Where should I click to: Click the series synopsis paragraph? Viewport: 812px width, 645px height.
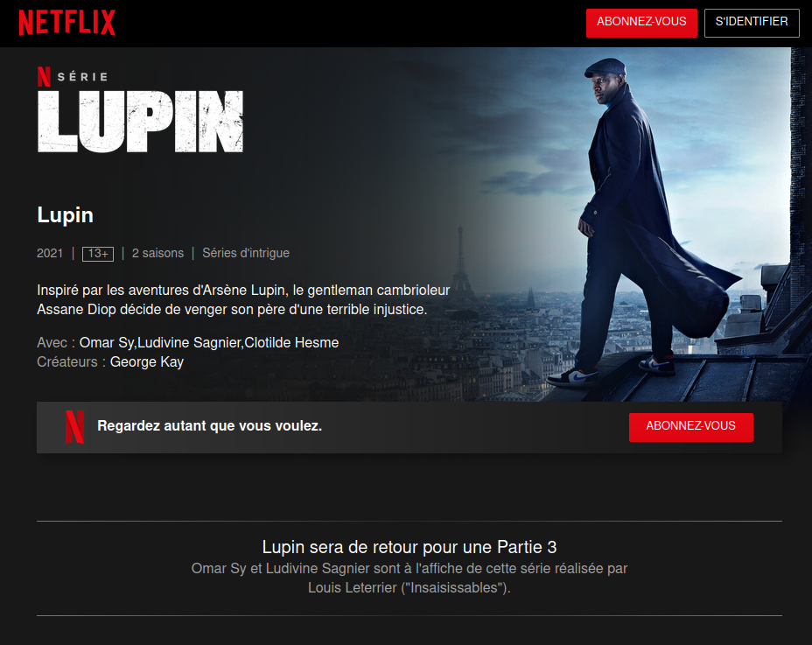tap(243, 299)
